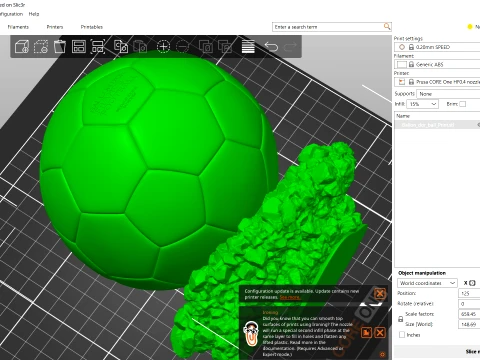Close the Configuration update notification
480x360 pixels.
[x=380, y=294]
